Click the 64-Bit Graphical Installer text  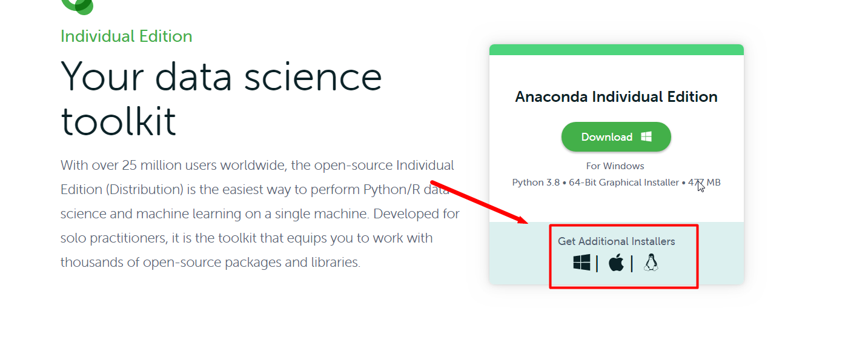click(x=623, y=183)
